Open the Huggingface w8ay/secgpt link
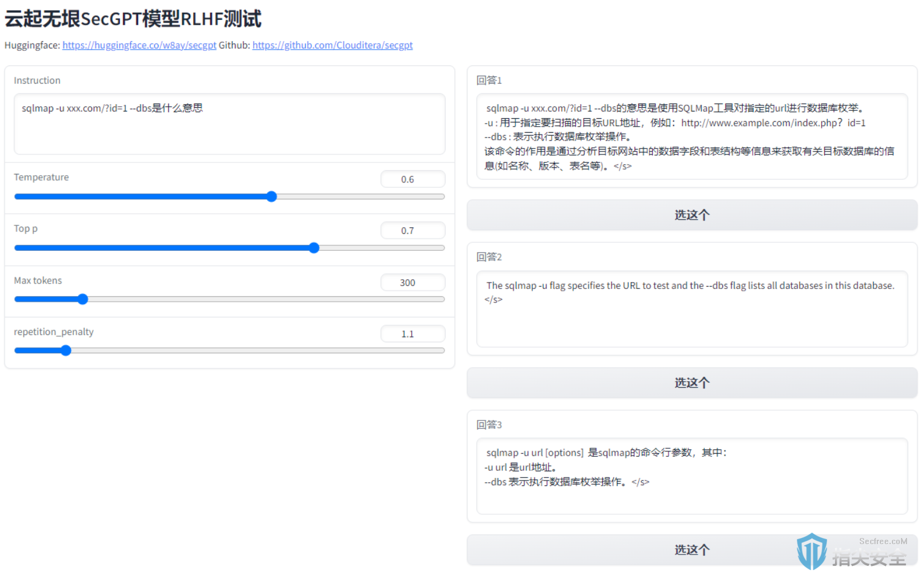The width and height of the screenshot is (924, 578). [x=139, y=45]
